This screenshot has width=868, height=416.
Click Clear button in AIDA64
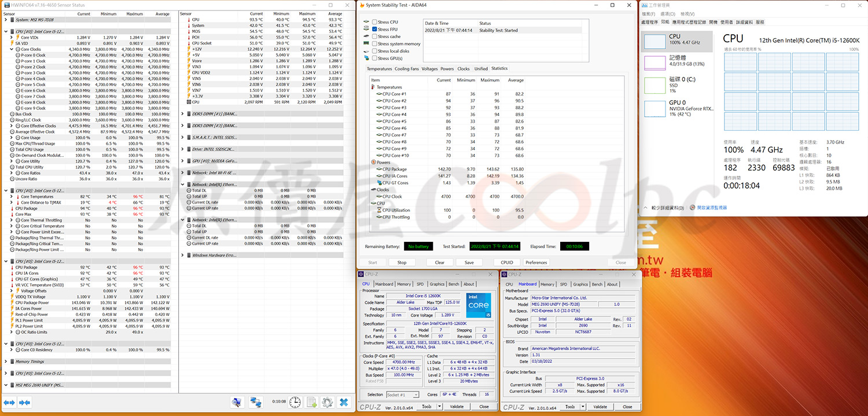(440, 263)
